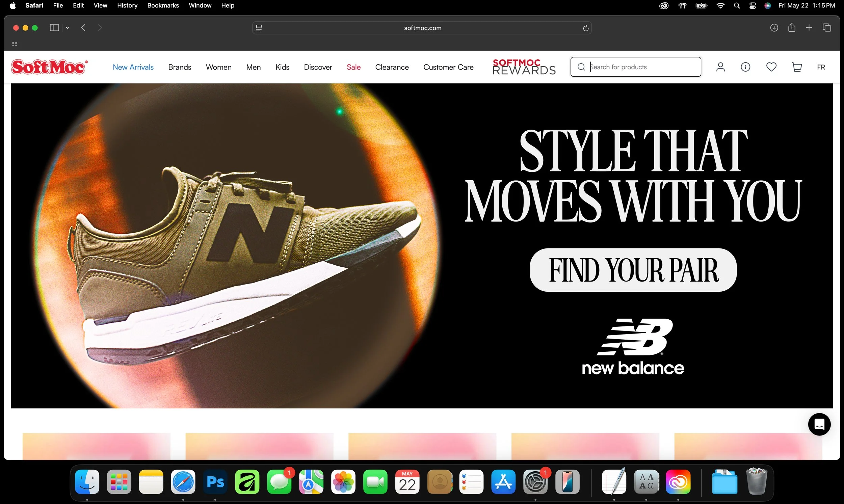Open Reminders from the Dock
This screenshot has width=844, height=504.
(471, 482)
